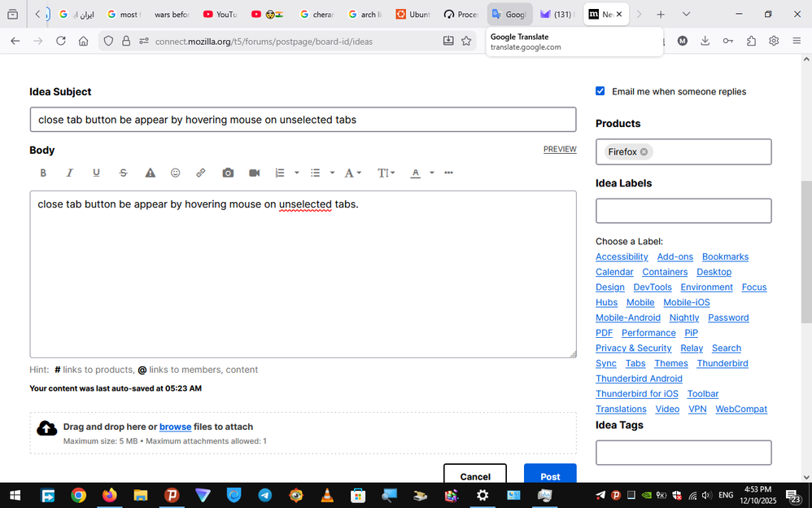Click into the Idea Tags input field

click(683, 453)
